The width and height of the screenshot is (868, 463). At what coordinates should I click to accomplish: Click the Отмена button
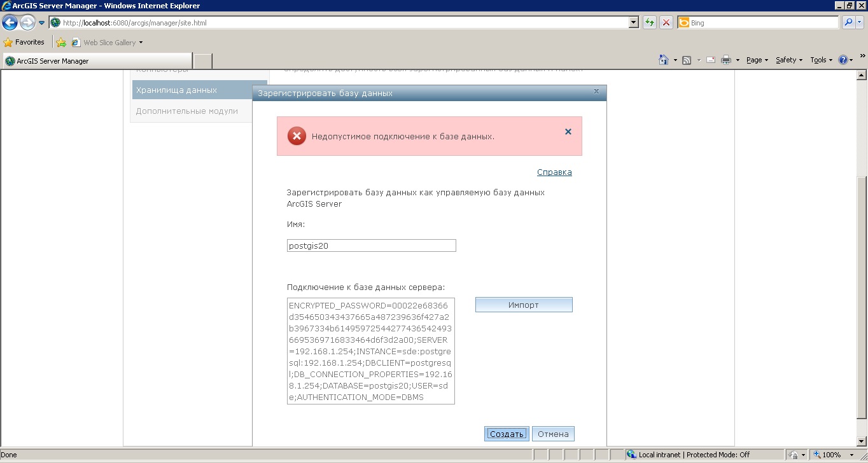pos(553,434)
